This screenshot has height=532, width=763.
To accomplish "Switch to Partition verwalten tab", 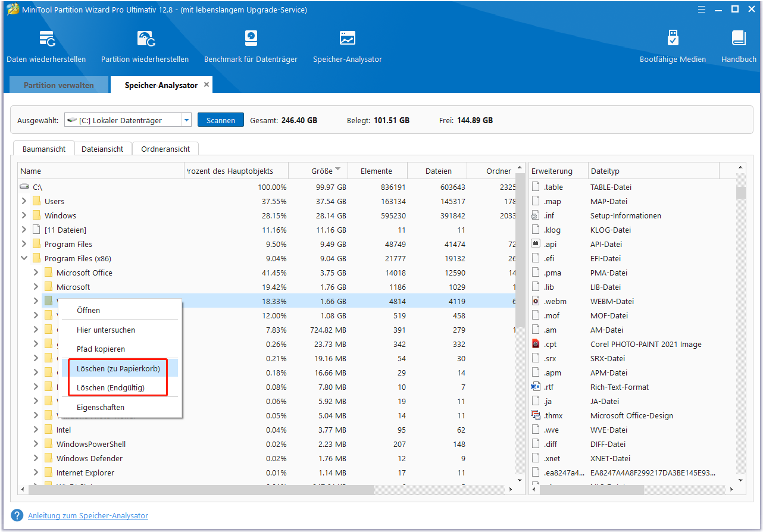I will 59,85.
